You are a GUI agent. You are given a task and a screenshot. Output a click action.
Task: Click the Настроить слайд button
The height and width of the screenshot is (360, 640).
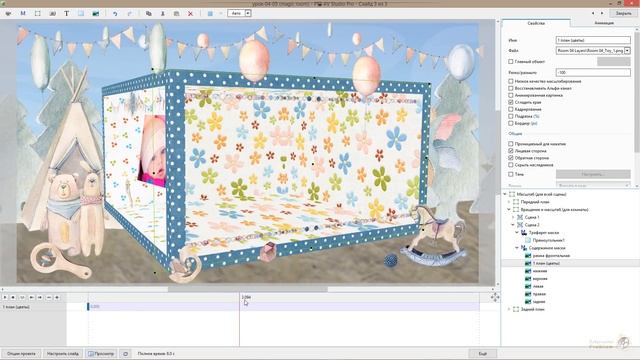62,353
